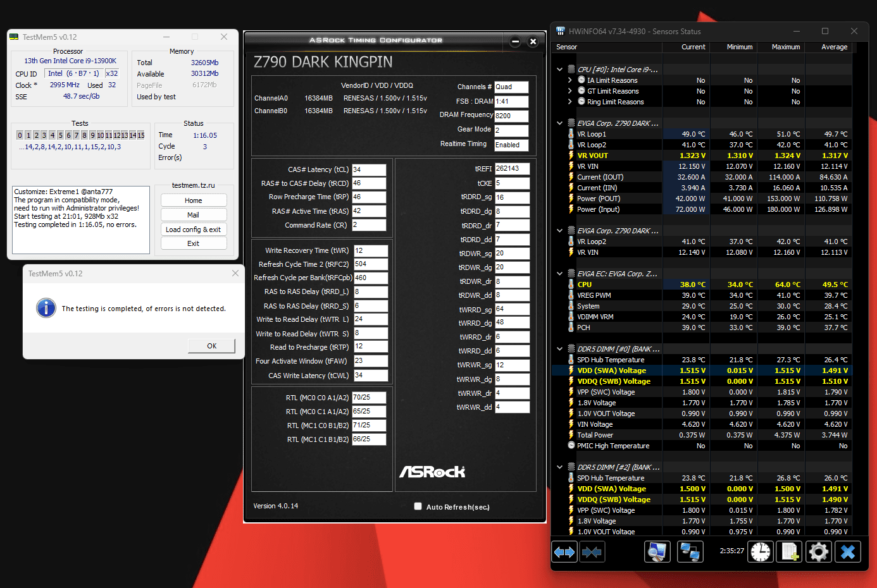This screenshot has width=877, height=588.
Task: Click Mail button in TestMem5
Action: pos(194,215)
